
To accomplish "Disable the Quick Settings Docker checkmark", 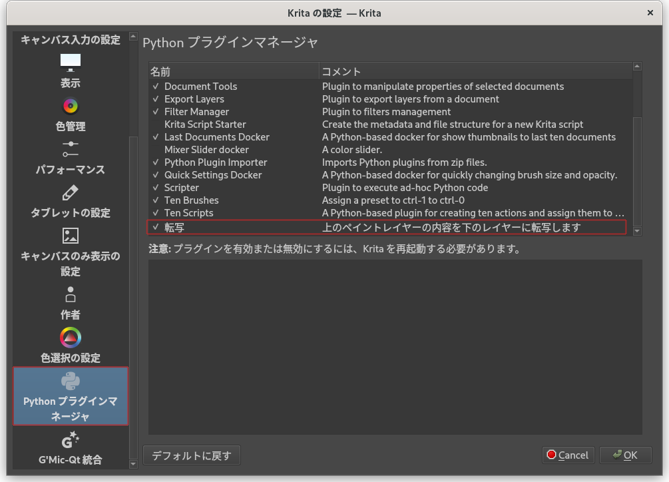I will click(156, 175).
